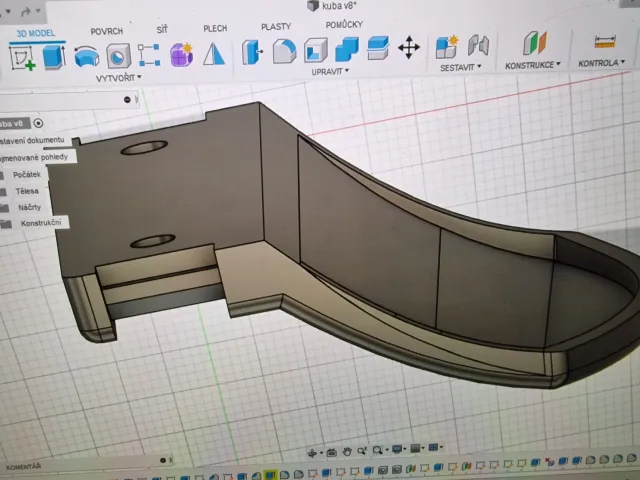Open the KONSTRUKCE dropdown menu
The height and width of the screenshot is (480, 640).
(533, 65)
